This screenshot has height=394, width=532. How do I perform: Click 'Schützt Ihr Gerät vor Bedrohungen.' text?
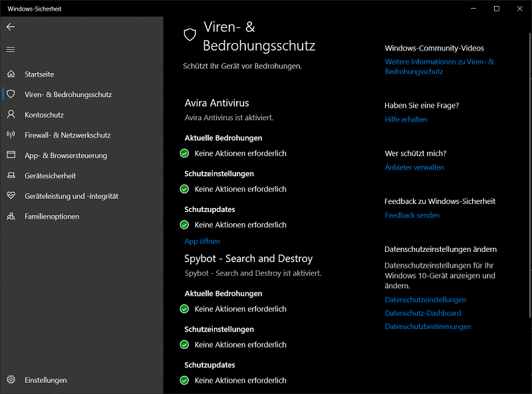pos(242,66)
